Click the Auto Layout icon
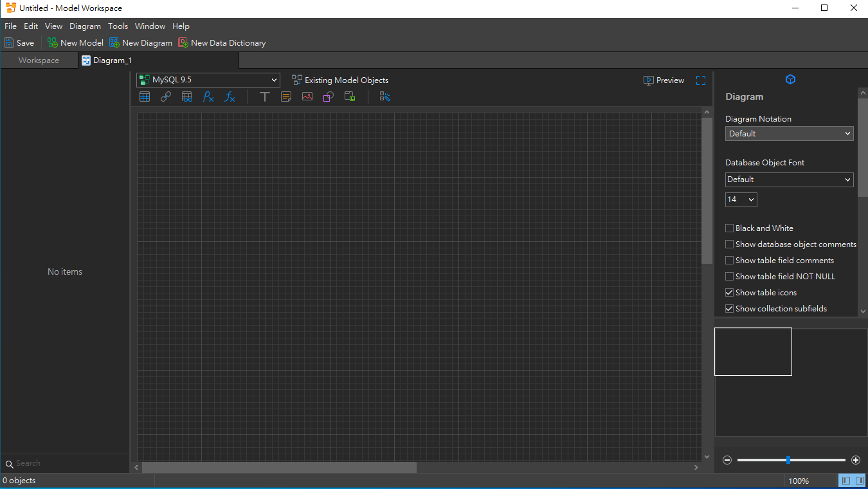Viewport: 868px width, 489px height. pyautogui.click(x=384, y=97)
